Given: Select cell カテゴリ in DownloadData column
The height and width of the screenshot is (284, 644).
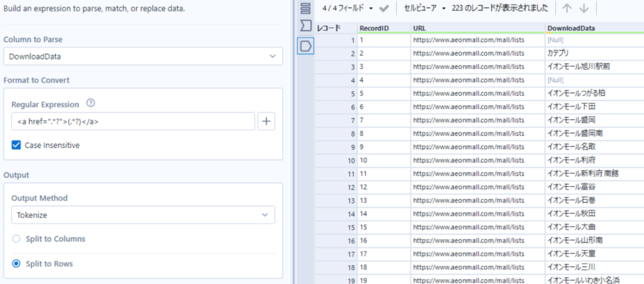Looking at the screenshot, I should 594,54.
